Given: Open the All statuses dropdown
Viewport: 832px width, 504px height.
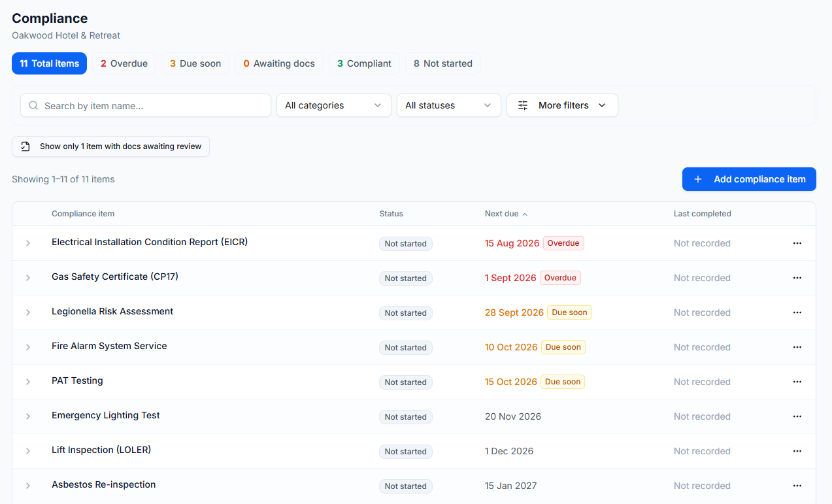Looking at the screenshot, I should click(x=448, y=105).
